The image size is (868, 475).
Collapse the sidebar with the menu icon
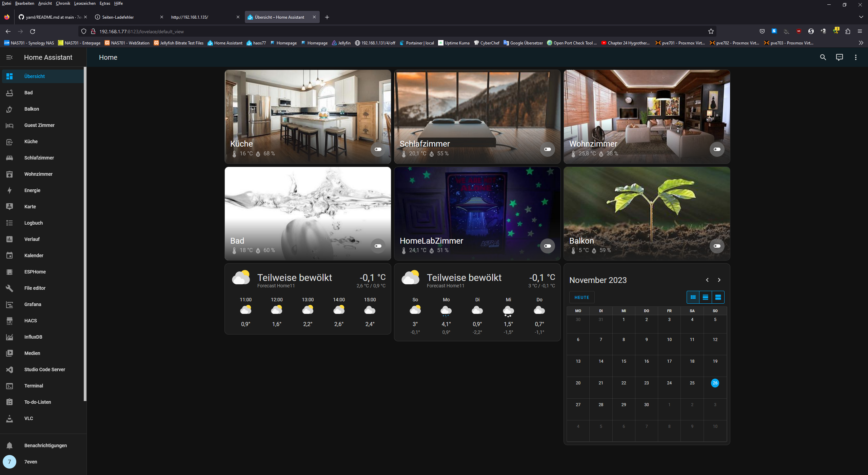(9, 57)
